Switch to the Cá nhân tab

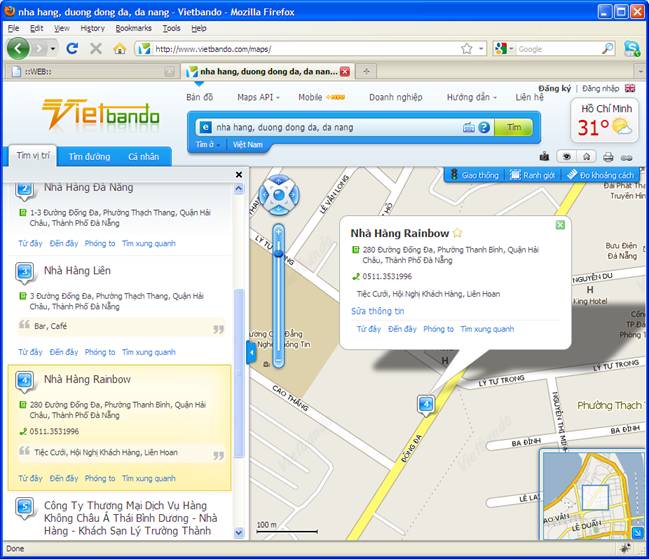tap(143, 157)
